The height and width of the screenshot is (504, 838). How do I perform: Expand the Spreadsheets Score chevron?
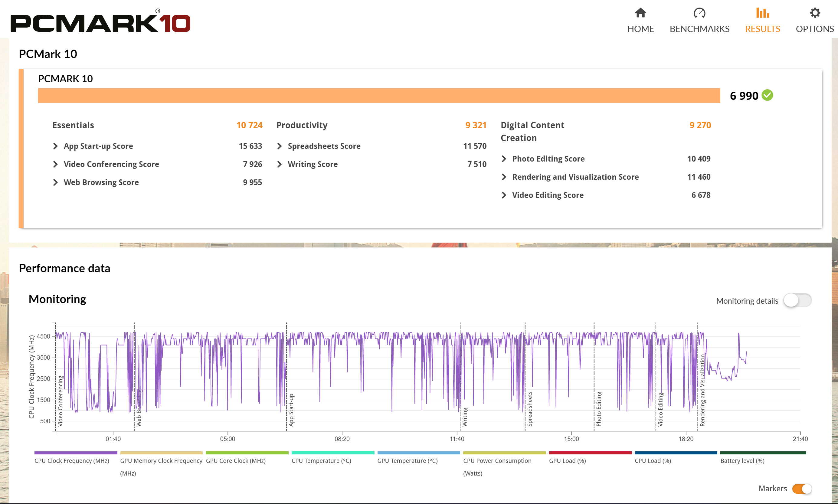tap(280, 146)
